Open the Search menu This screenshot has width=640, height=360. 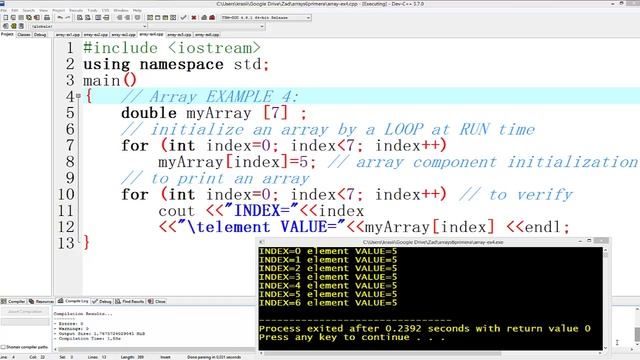click(x=29, y=10)
